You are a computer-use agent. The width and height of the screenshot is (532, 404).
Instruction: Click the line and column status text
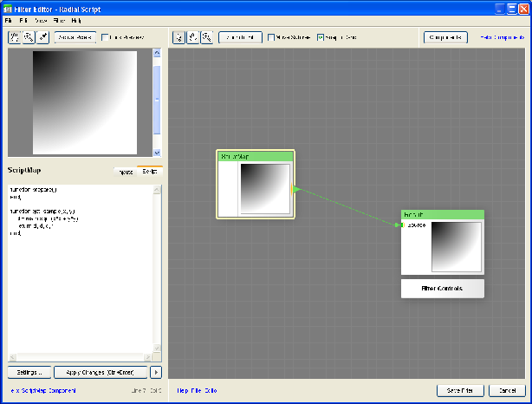click(146, 391)
